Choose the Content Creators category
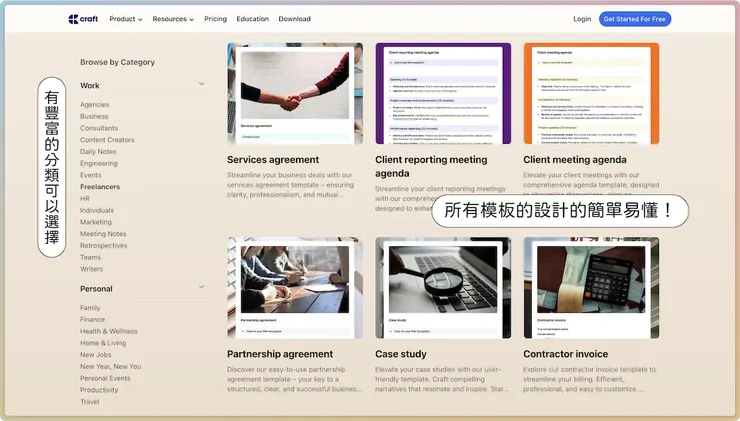 coord(107,140)
